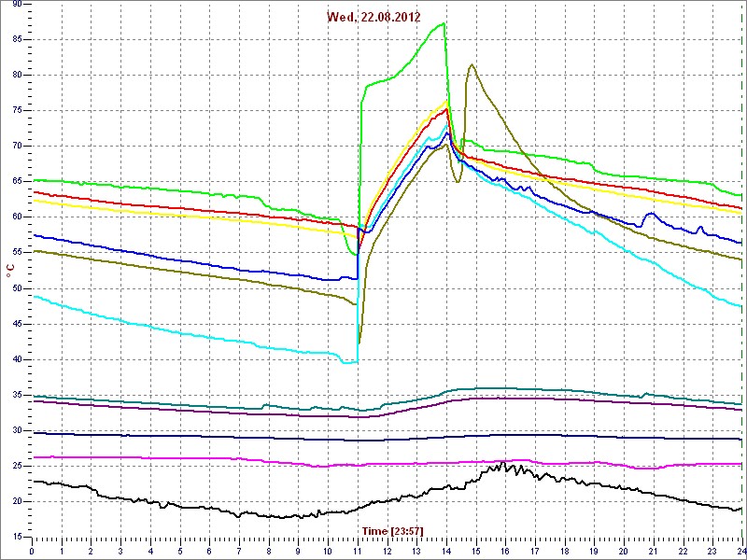Pick the 75 label on the temperature axis
Viewport: 747px width, 560px height.
16,110
